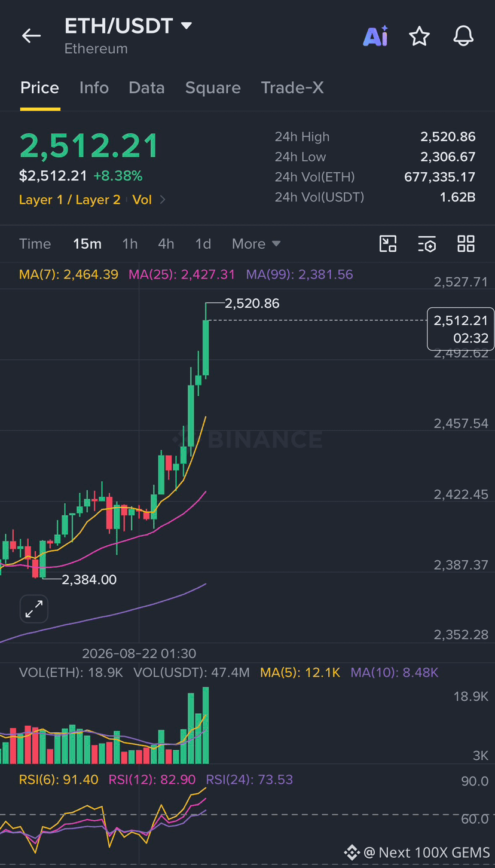Switch to the Info tab
The height and width of the screenshot is (868, 495).
(x=94, y=88)
